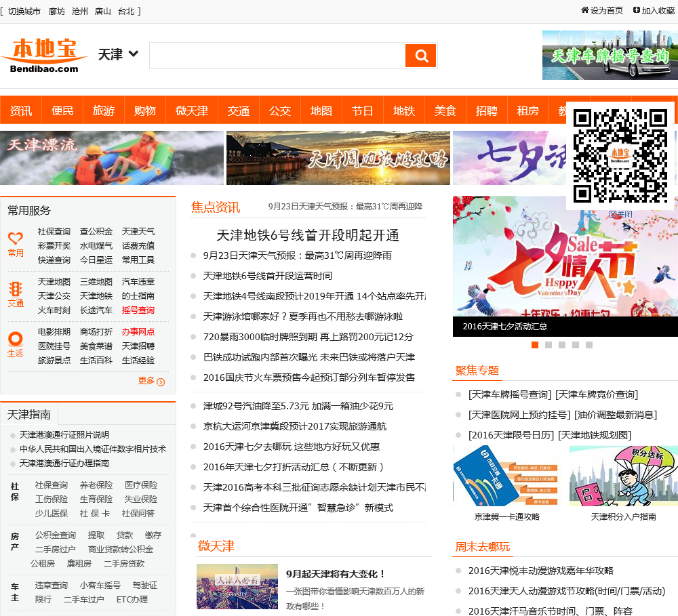Open the 购物 navigation tab

pyautogui.click(x=145, y=111)
